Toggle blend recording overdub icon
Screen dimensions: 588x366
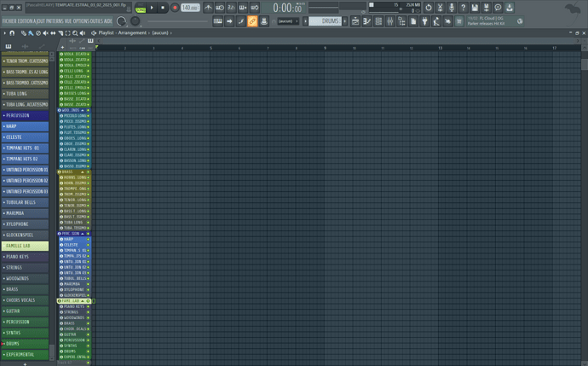pos(243,8)
